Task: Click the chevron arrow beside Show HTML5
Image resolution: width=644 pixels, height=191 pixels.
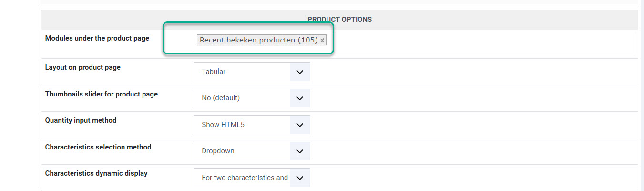Action: [299, 125]
